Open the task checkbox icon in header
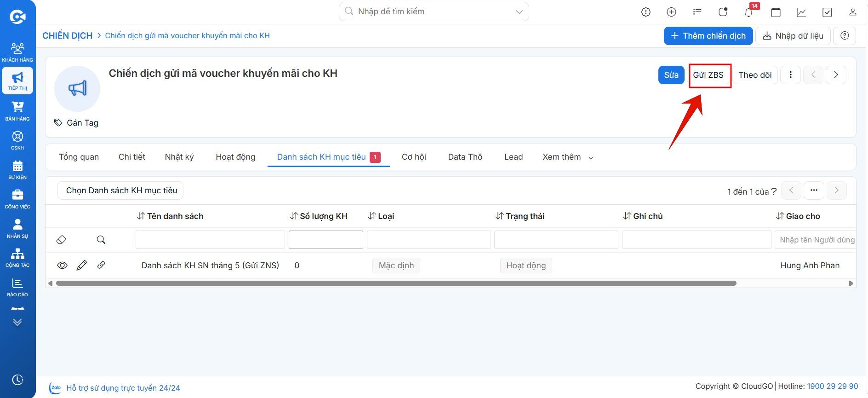The height and width of the screenshot is (398, 868). tap(827, 12)
